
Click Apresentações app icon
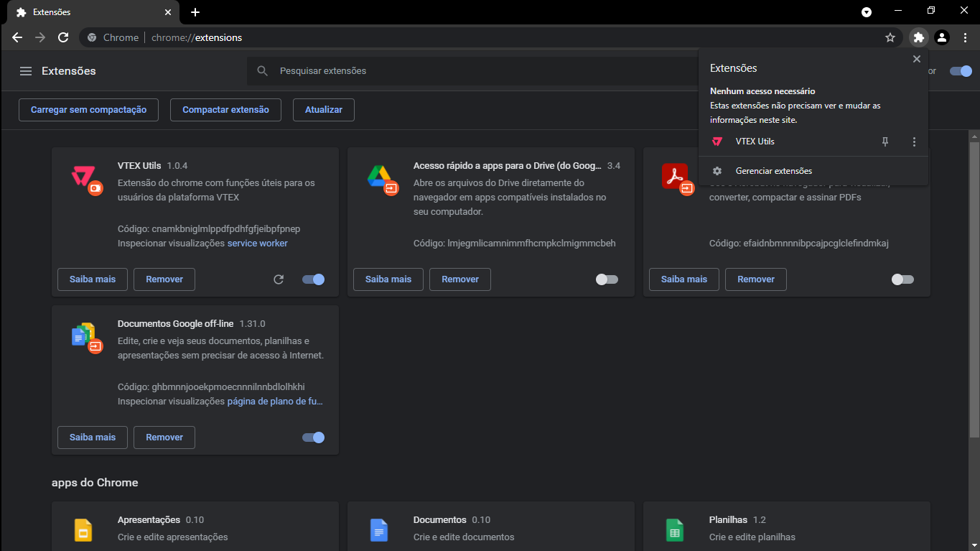[83, 530]
